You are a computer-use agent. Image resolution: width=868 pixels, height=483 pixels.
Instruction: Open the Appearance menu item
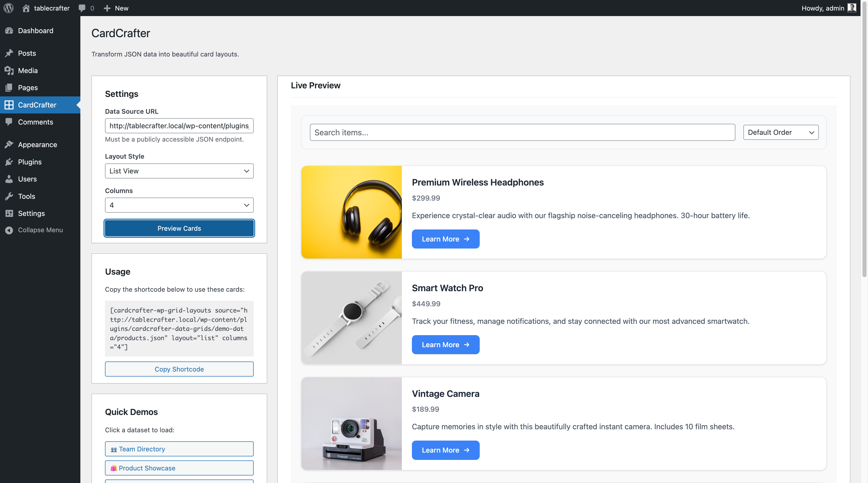37,145
